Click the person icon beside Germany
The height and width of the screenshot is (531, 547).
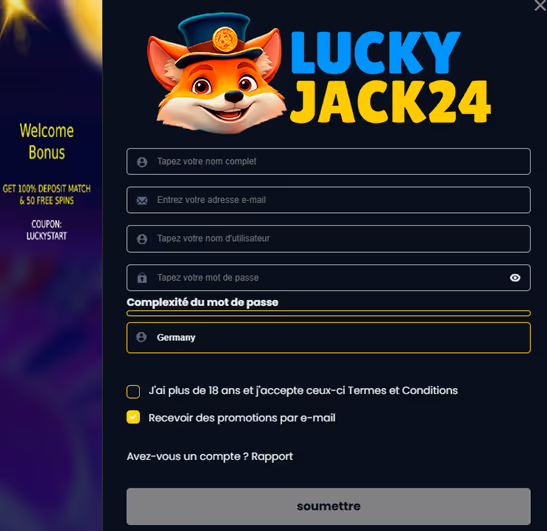click(141, 337)
